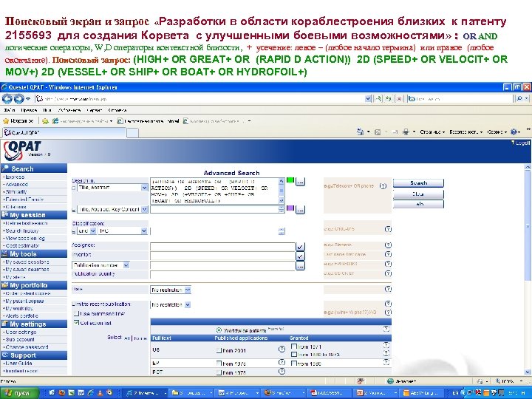
Task: Click the Print icon in IE command bar
Action: click(406, 132)
